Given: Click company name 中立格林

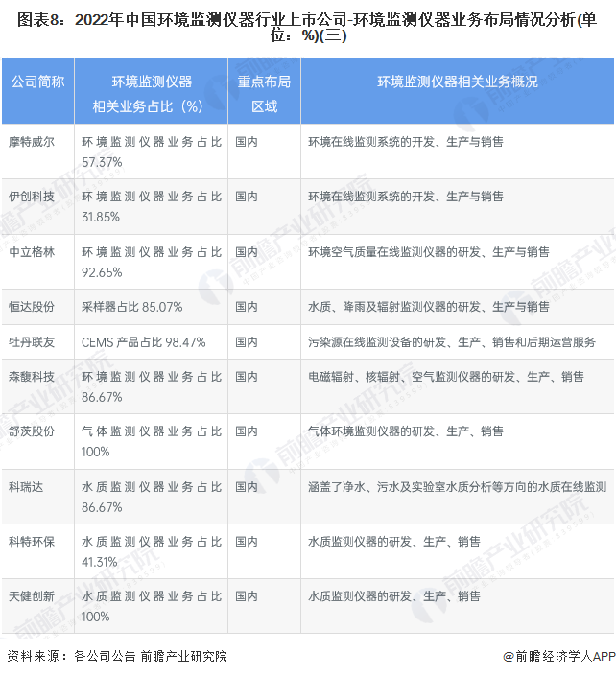Looking at the screenshot, I should (x=32, y=252).
